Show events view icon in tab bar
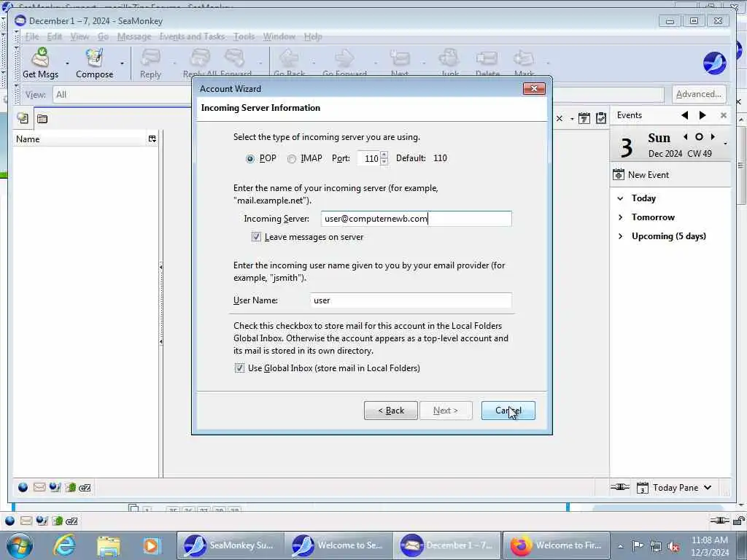Viewport: 747px width, 560px height. point(584,118)
